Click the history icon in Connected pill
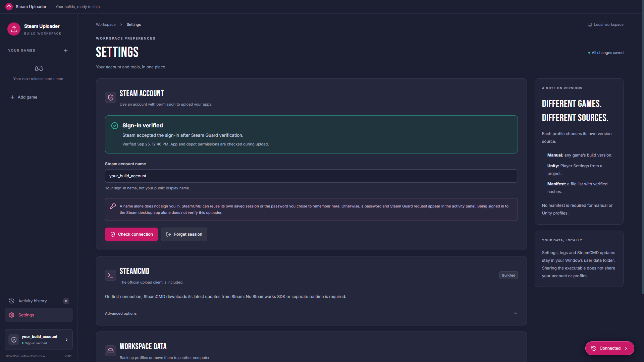 coord(594,348)
